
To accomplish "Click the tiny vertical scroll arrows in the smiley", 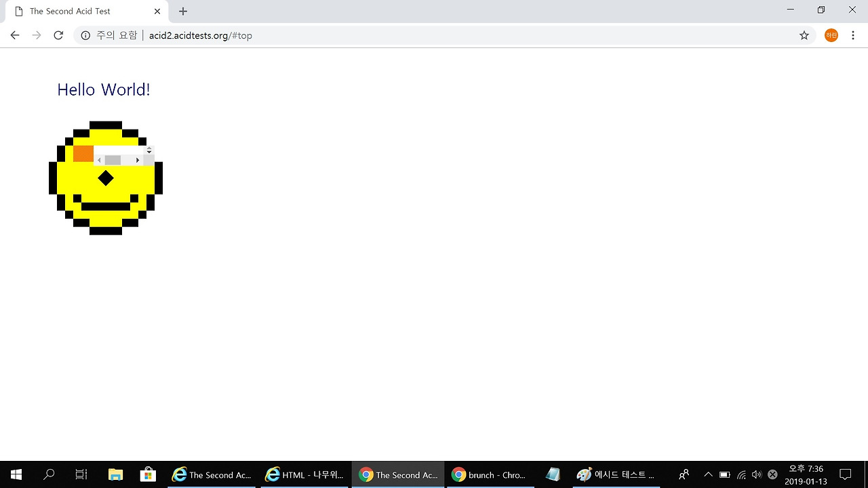I will tap(149, 150).
